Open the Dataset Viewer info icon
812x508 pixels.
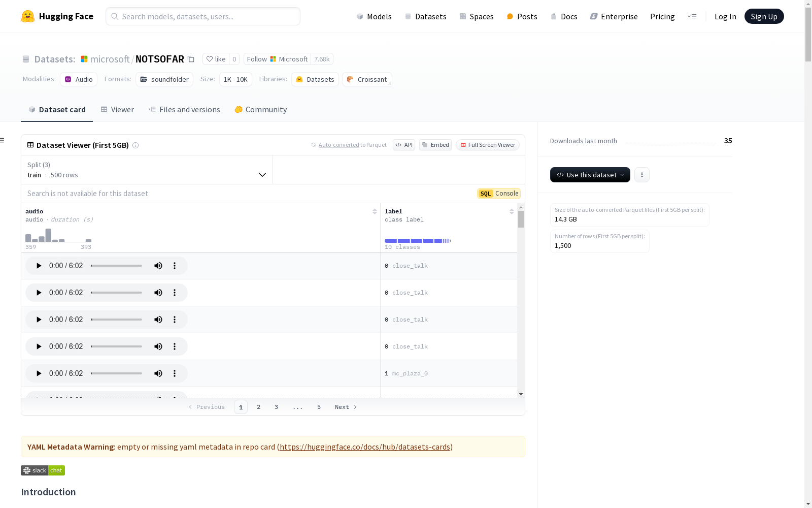[x=136, y=145]
